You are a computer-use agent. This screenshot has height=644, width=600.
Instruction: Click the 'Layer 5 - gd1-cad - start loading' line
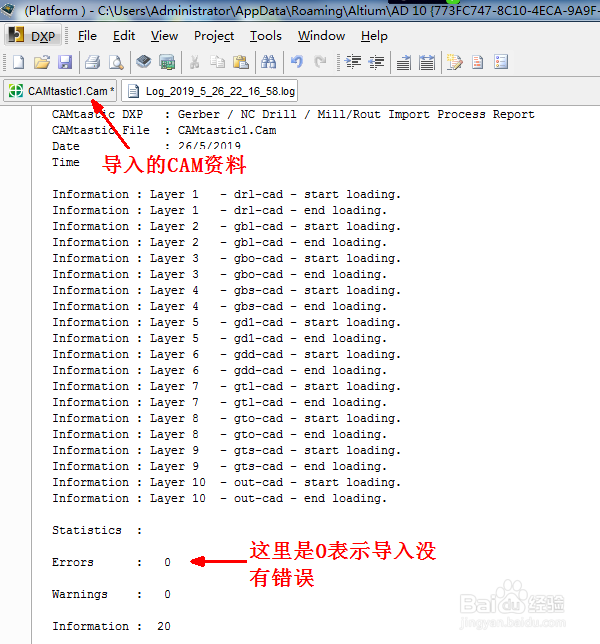click(226, 322)
